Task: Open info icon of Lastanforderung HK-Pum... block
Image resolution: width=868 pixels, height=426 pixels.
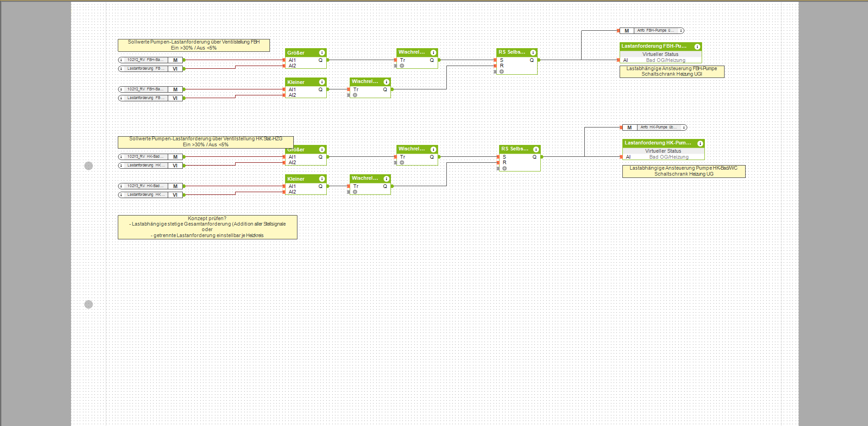Action: pyautogui.click(x=700, y=144)
